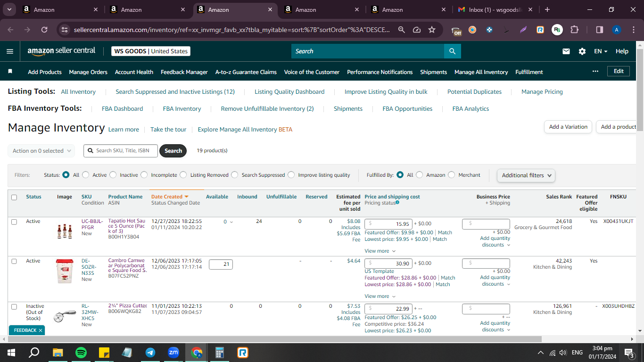
Task: Click the Pricing status info icon
Action: [x=397, y=203]
